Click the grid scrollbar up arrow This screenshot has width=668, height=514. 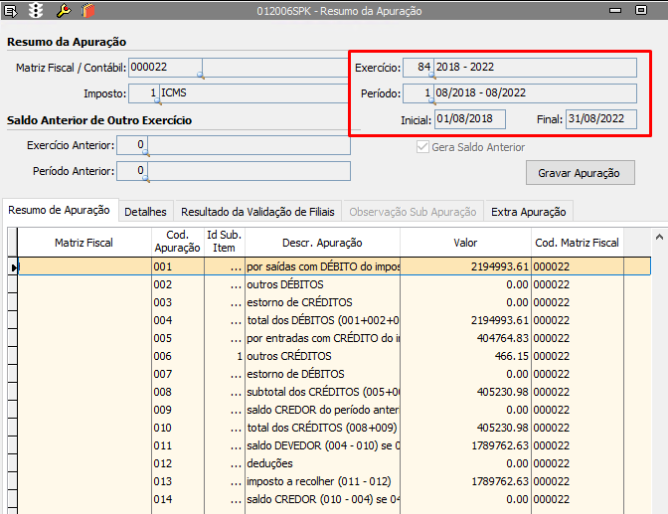[x=658, y=237]
